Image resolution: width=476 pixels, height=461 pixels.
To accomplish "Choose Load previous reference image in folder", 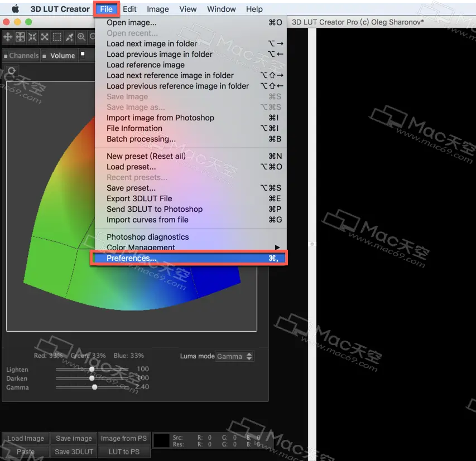I will pyautogui.click(x=191, y=86).
